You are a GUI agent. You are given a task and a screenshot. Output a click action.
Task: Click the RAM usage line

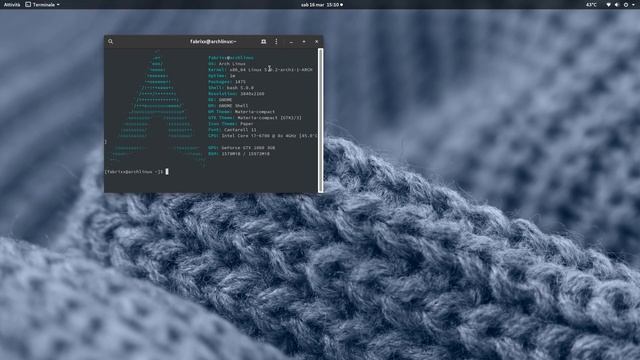tap(239, 154)
